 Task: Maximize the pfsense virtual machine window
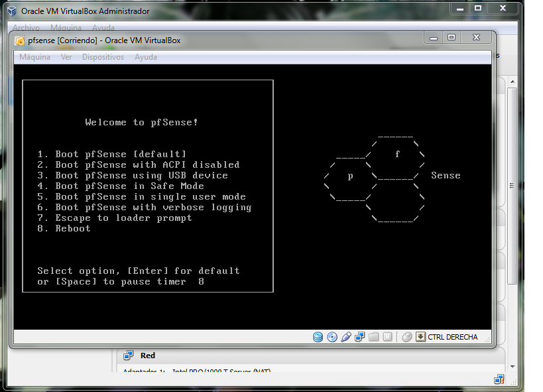tap(452, 38)
